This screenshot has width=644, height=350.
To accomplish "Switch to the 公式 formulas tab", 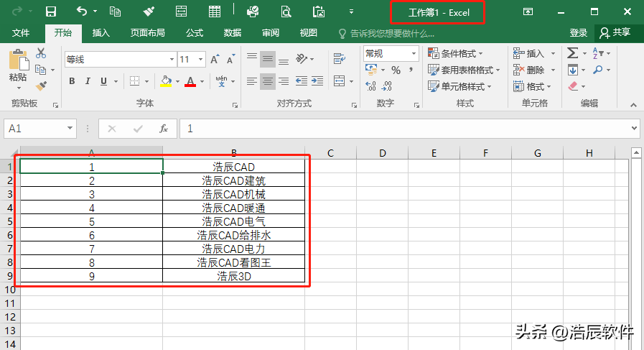I will 195,33.
